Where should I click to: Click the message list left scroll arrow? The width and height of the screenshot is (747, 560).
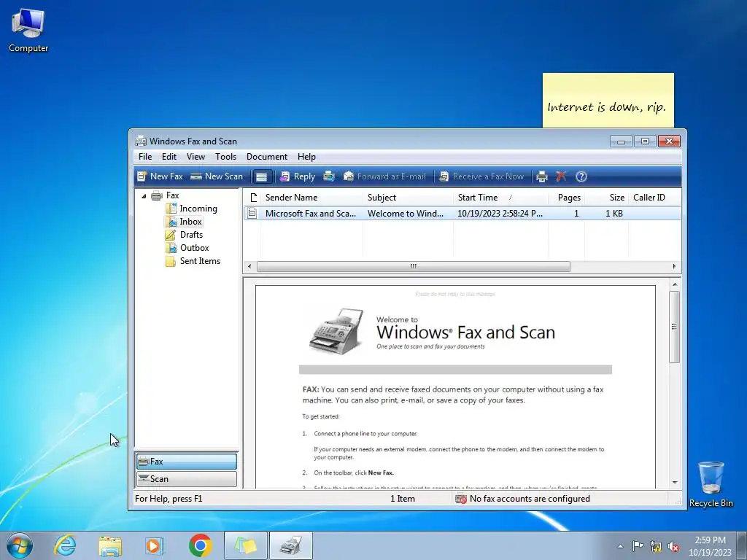point(249,267)
